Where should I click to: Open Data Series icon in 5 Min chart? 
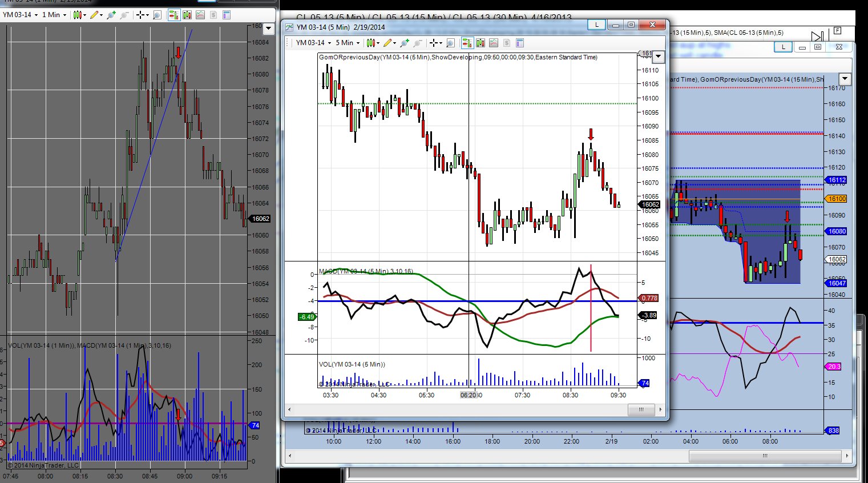(x=480, y=43)
